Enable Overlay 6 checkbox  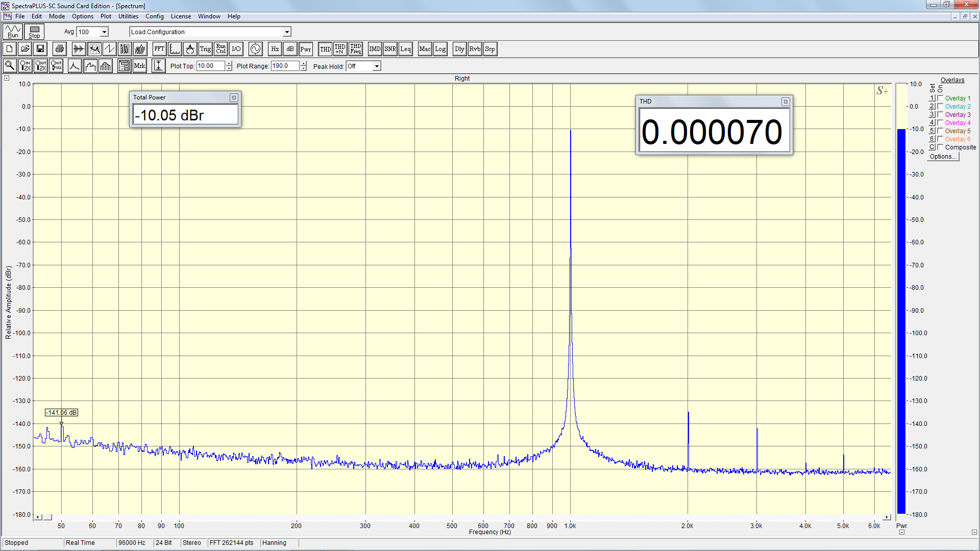940,139
